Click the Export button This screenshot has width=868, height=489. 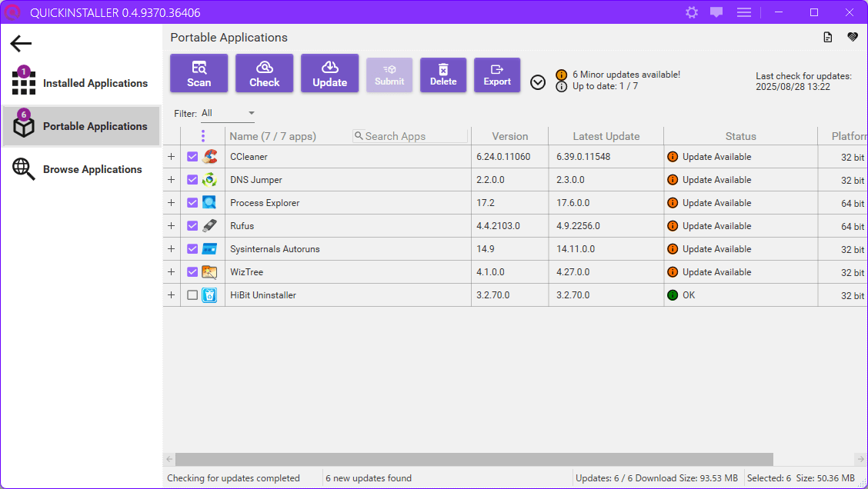497,75
